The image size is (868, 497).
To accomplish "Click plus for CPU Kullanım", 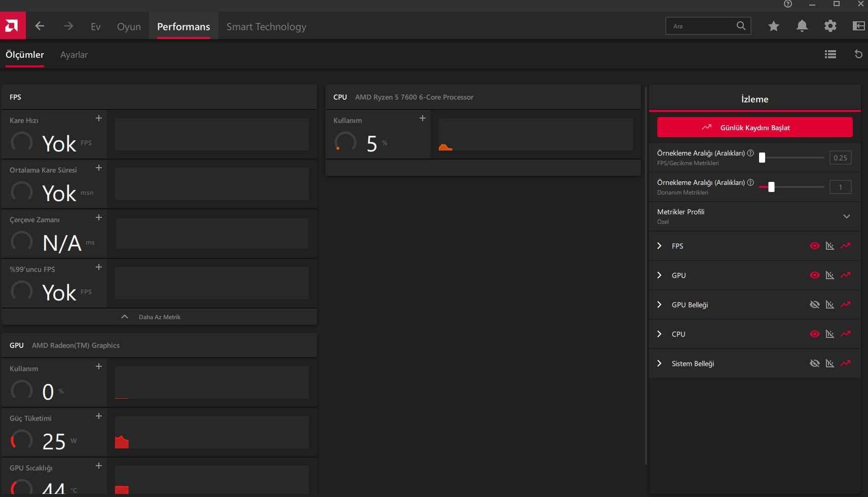I will [x=423, y=118].
